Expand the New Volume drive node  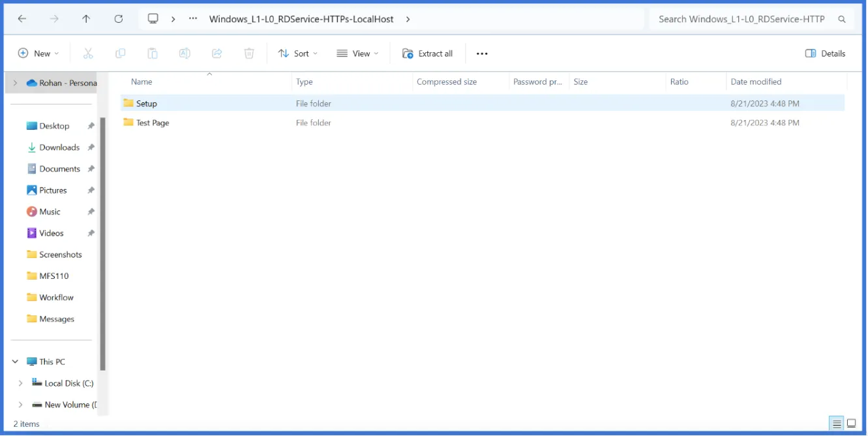(20, 405)
